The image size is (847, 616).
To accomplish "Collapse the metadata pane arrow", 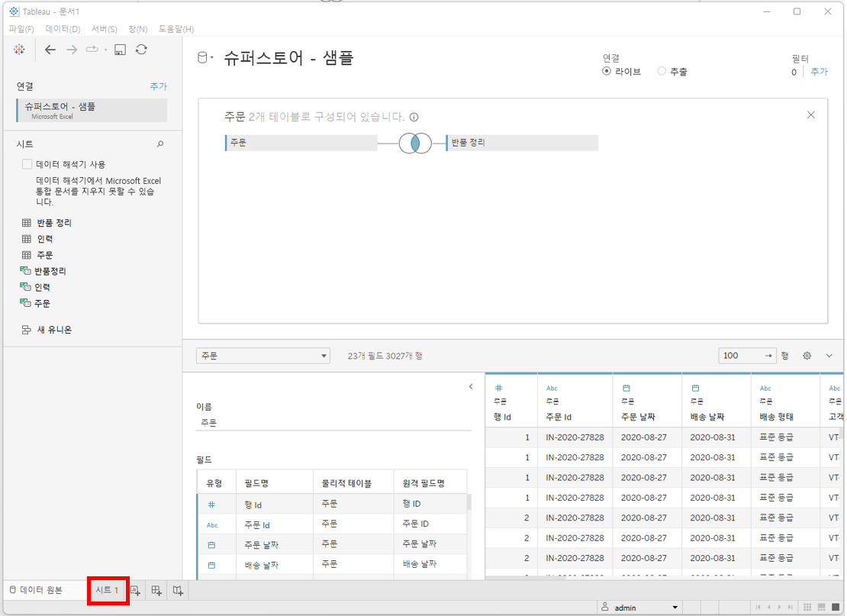I will point(471,386).
